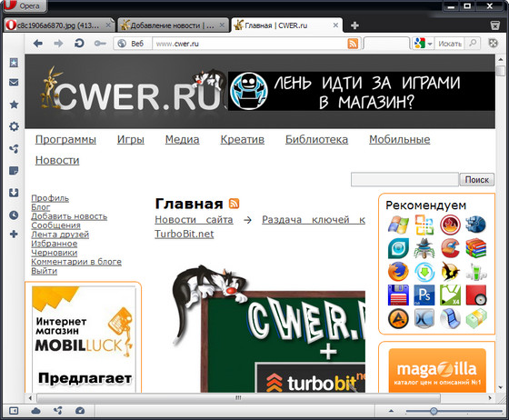Go back with the back arrow
This screenshot has width=509, height=420.
click(38, 43)
